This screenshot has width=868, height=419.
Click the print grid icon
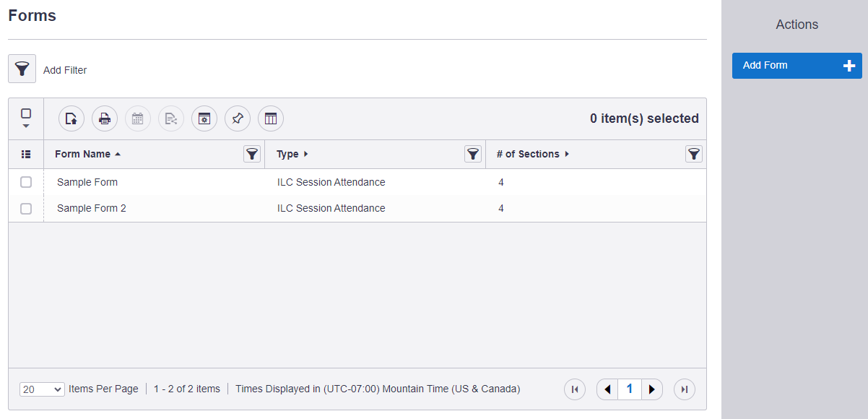[105, 118]
